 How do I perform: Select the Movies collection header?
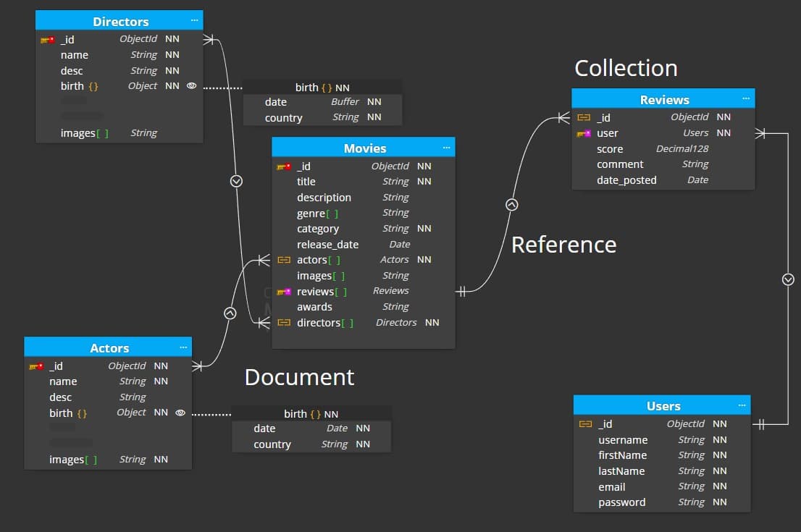pos(364,148)
